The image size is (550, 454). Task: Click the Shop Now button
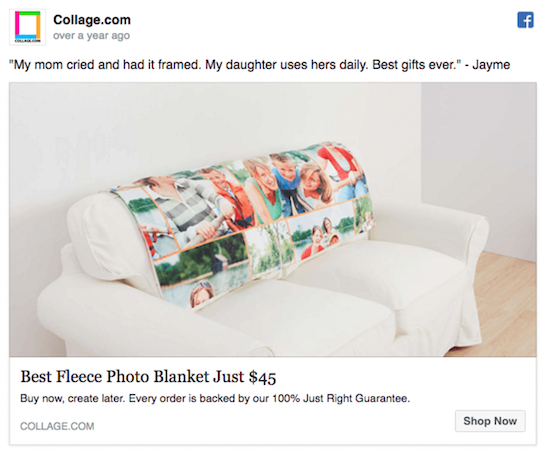click(490, 421)
